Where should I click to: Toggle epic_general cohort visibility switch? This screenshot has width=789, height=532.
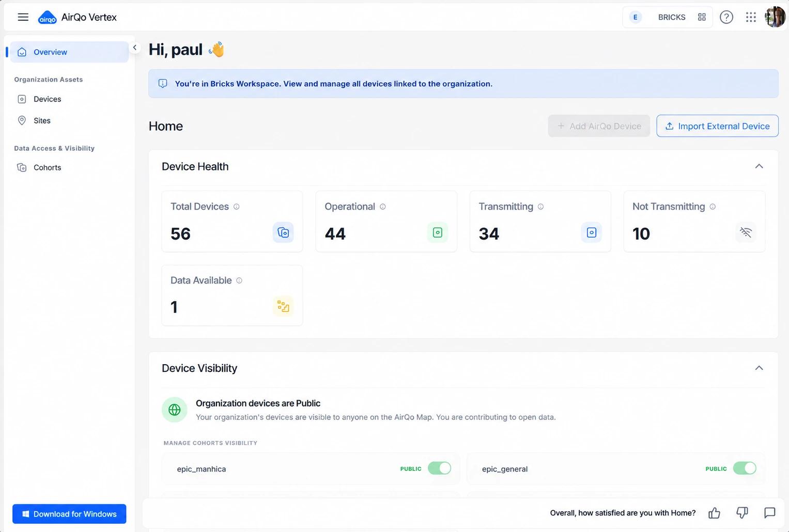745,468
